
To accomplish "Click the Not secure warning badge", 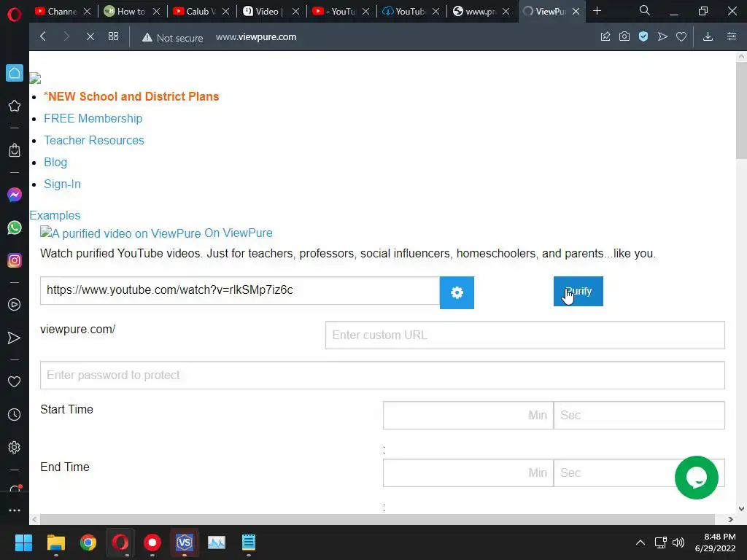I will [172, 38].
